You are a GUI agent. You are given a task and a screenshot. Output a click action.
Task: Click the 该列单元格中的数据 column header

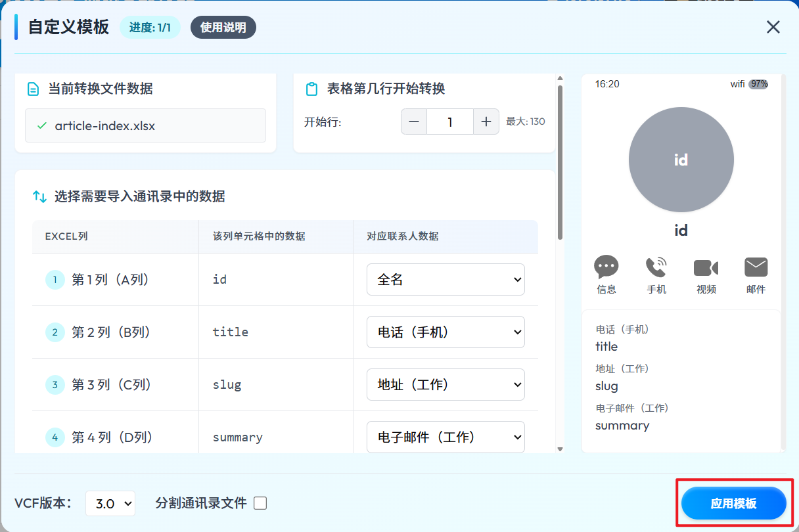click(259, 236)
